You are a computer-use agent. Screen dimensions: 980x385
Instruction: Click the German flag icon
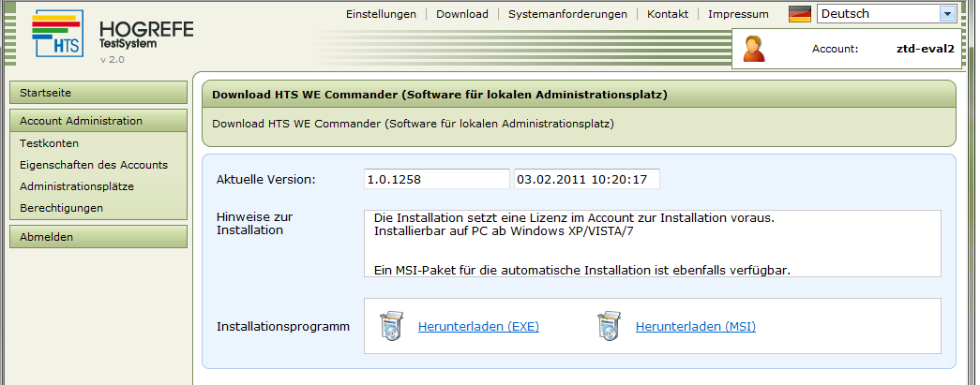pyautogui.click(x=800, y=14)
